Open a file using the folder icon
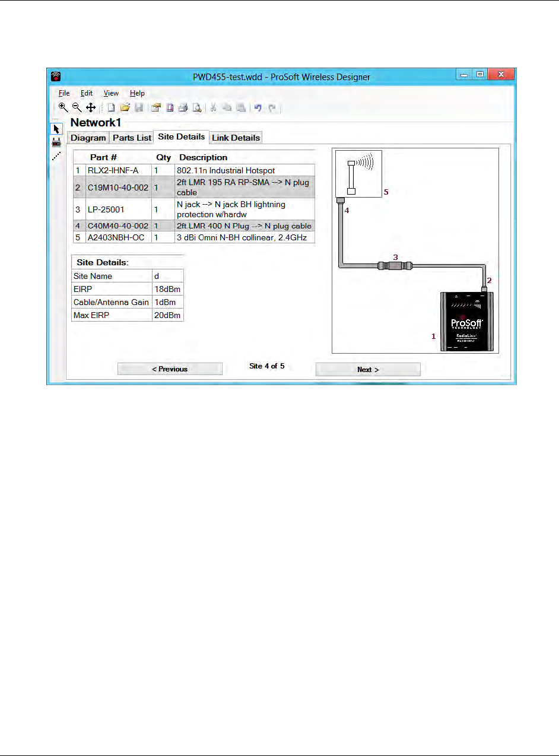The width and height of the screenshot is (559, 756). click(125, 107)
